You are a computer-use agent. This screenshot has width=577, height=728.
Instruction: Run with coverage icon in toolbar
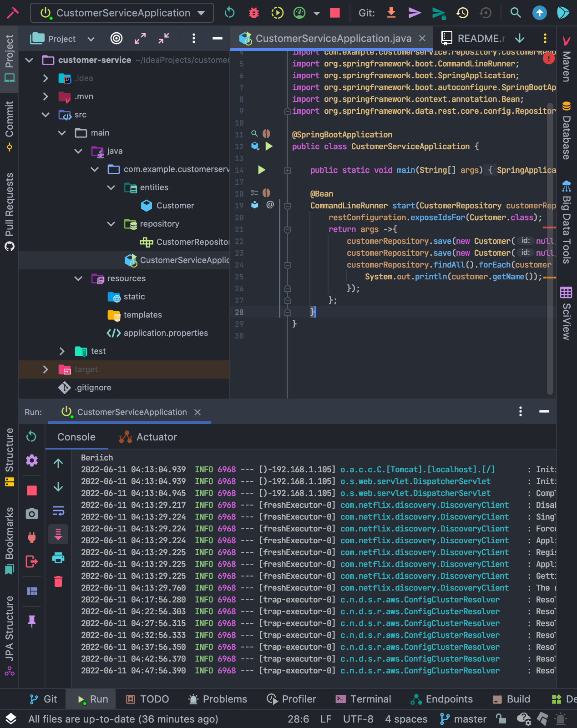pyautogui.click(x=277, y=13)
